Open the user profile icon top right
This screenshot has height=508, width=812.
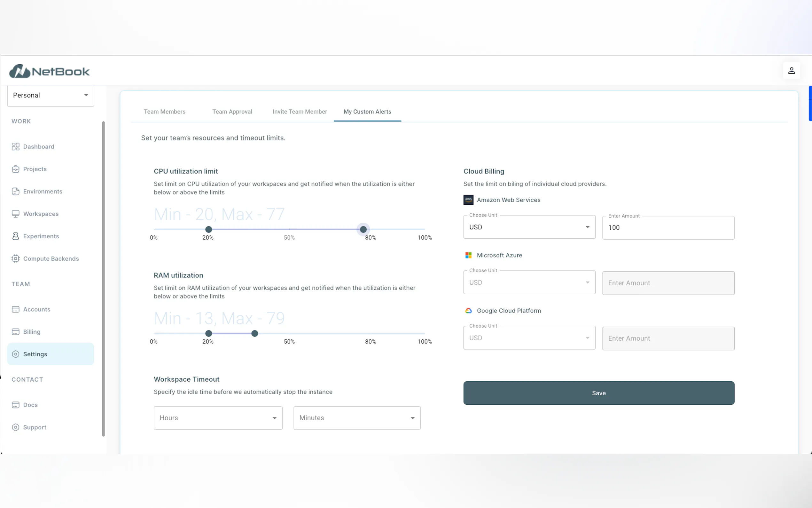(x=791, y=71)
